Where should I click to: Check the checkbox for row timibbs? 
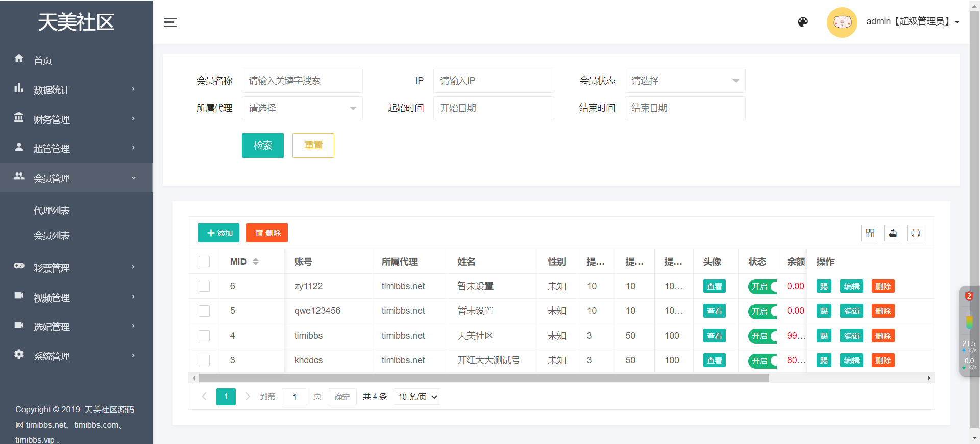(x=204, y=336)
